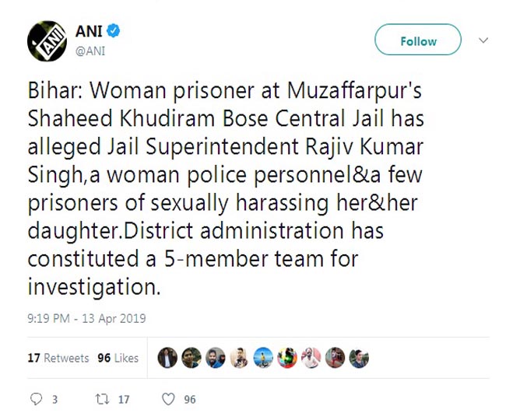Image resolution: width=506 pixels, height=420 pixels.
Task: Open the sixth colorful liker avatar
Action: coord(287,358)
